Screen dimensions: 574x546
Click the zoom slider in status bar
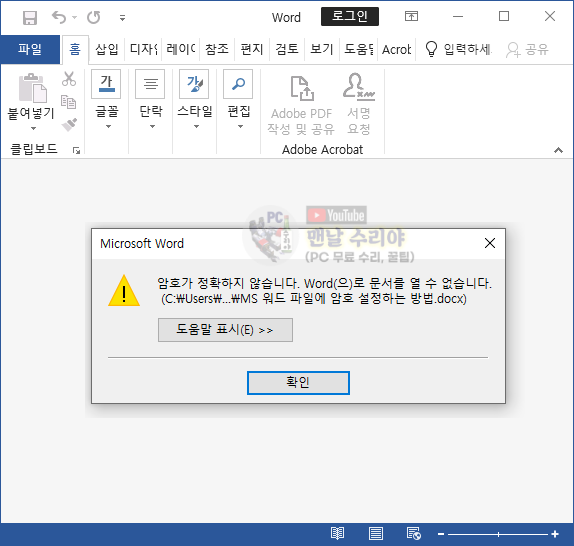498,534
